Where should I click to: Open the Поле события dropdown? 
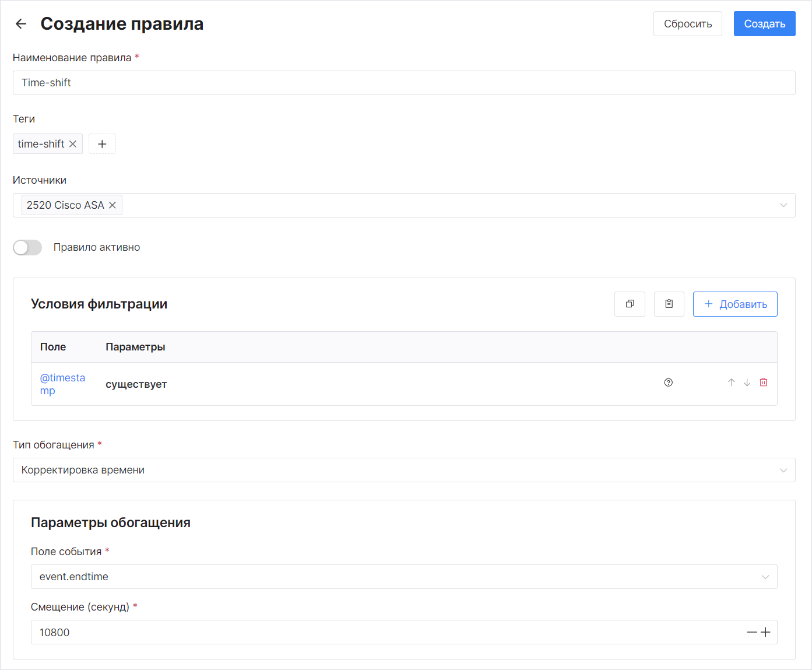(765, 577)
